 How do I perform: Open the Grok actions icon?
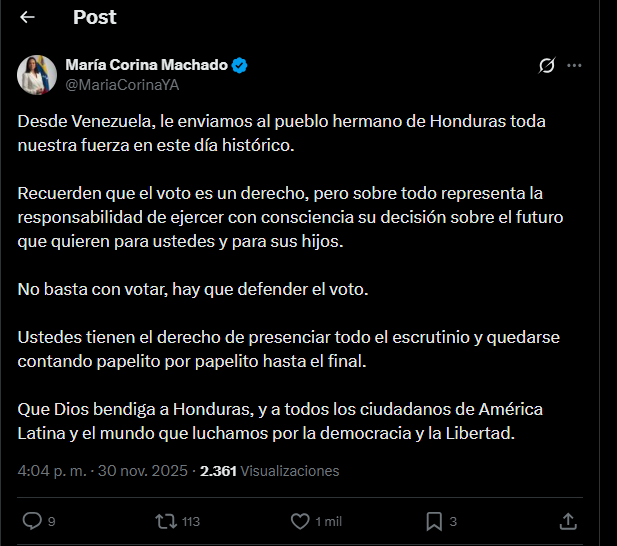tap(546, 66)
